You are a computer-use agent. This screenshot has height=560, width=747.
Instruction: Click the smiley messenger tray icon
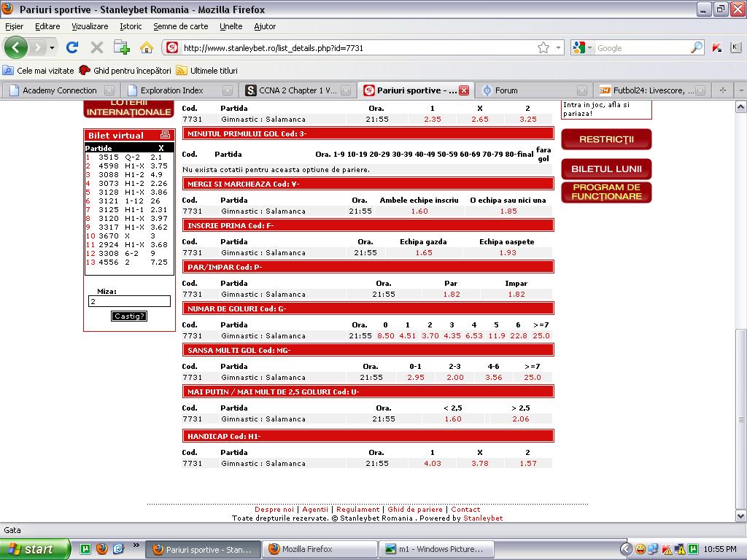click(x=640, y=549)
